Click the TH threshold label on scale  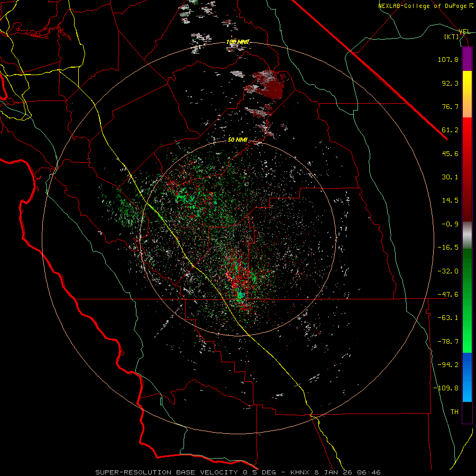(x=454, y=412)
